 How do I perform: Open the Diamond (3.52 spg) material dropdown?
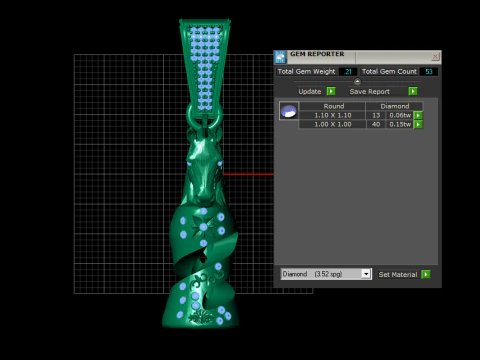(366, 274)
